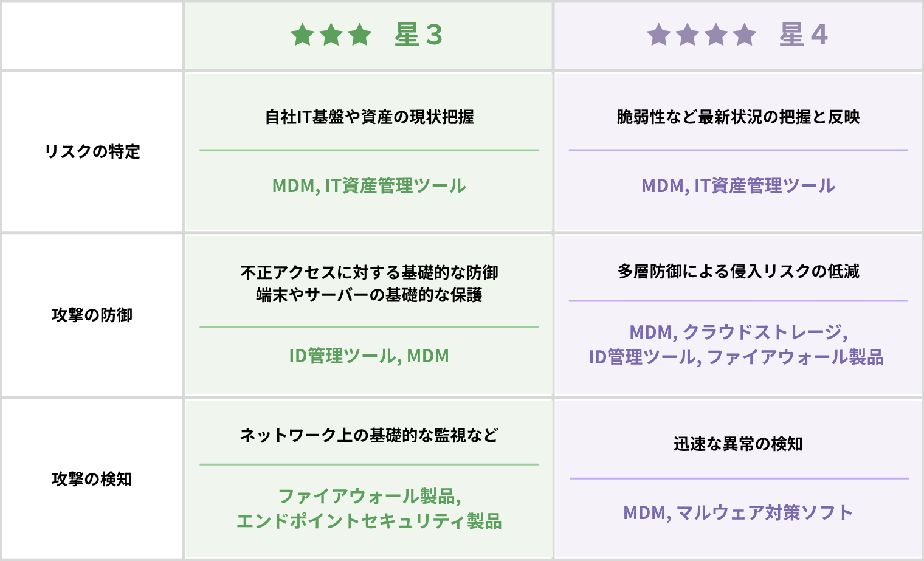This screenshot has height=561, width=924.
Task: Click the first green star icon
Action: tap(303, 35)
